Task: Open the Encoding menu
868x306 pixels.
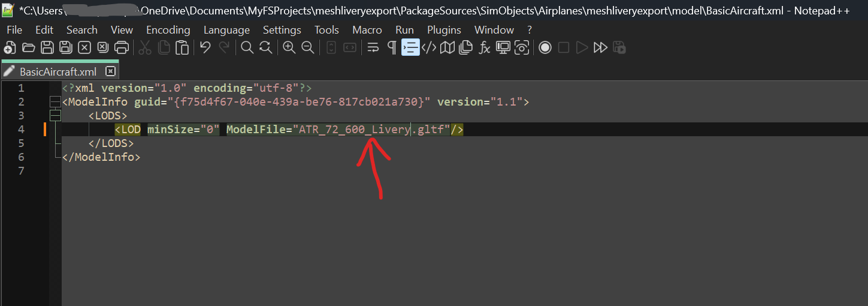Action: [168, 29]
